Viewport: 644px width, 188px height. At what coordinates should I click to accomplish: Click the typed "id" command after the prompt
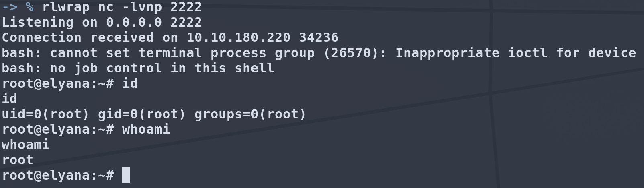pyautogui.click(x=130, y=83)
